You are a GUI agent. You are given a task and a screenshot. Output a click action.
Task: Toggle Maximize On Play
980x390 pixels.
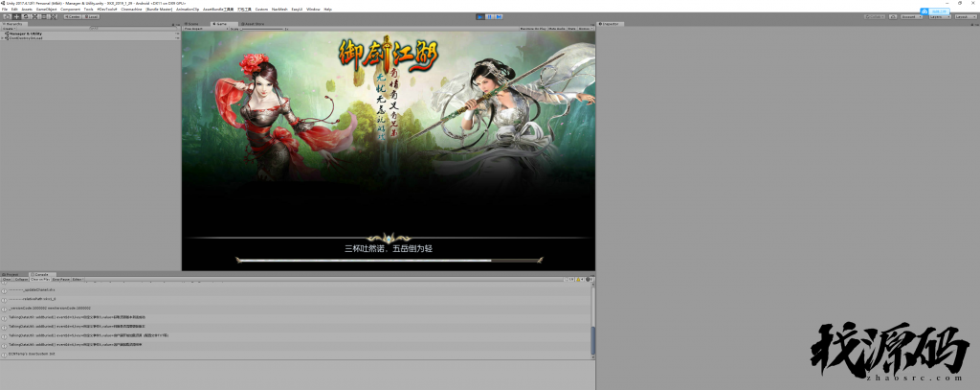click(533, 29)
